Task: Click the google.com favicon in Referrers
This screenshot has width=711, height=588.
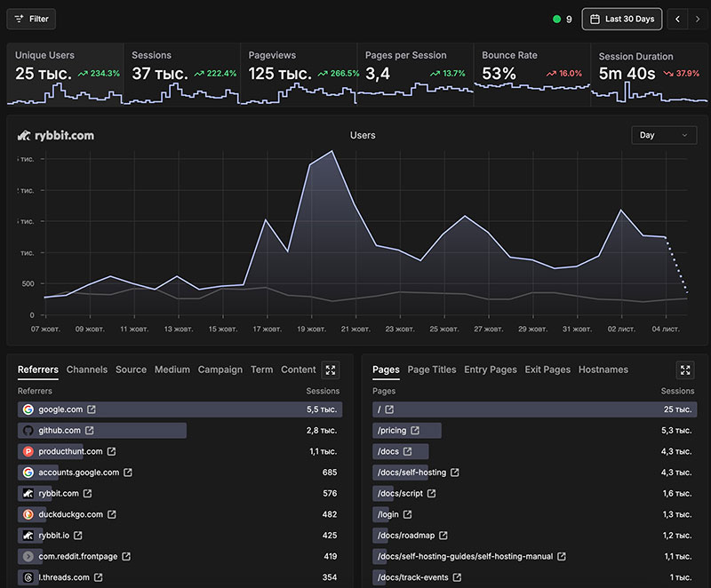Action: [27, 409]
